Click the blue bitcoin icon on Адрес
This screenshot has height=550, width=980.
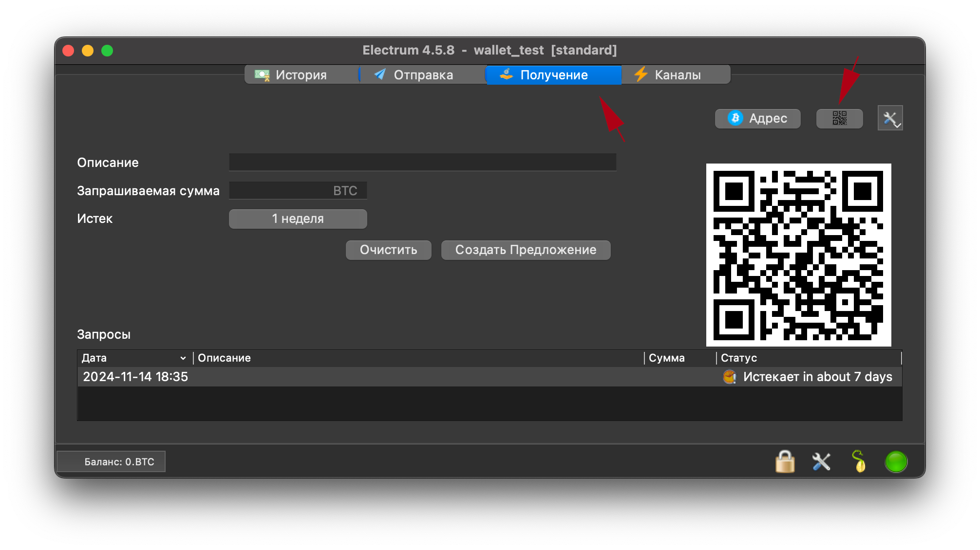coord(735,118)
